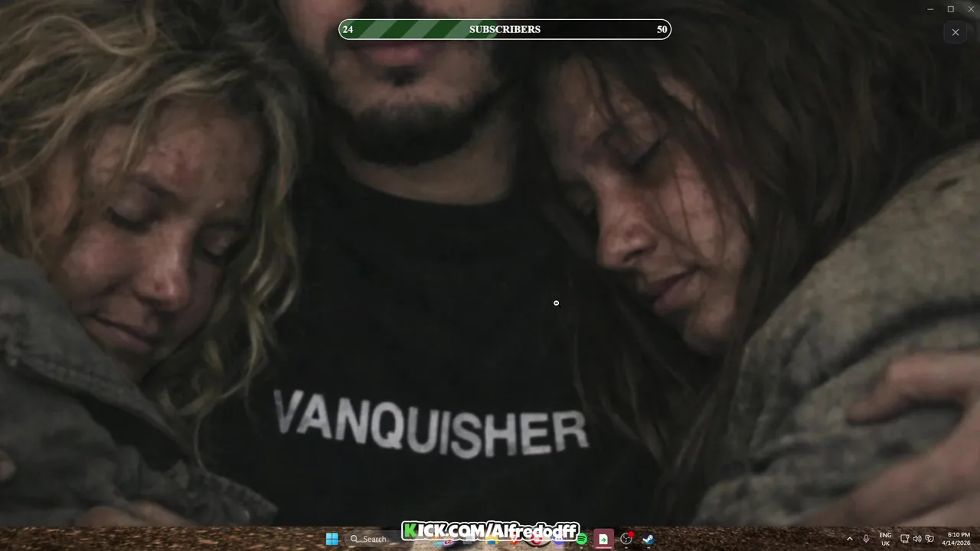This screenshot has height=551, width=980.
Task: Open the network tray icon
Action: tap(904, 539)
